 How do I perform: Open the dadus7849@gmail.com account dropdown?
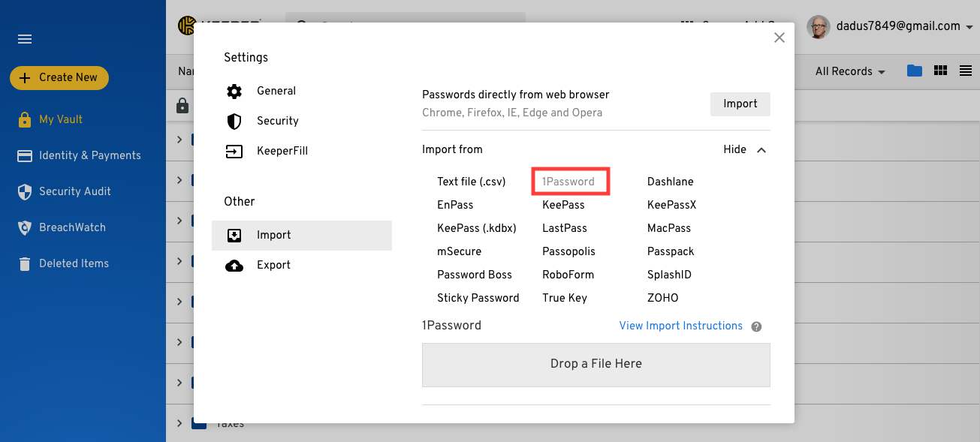891,26
